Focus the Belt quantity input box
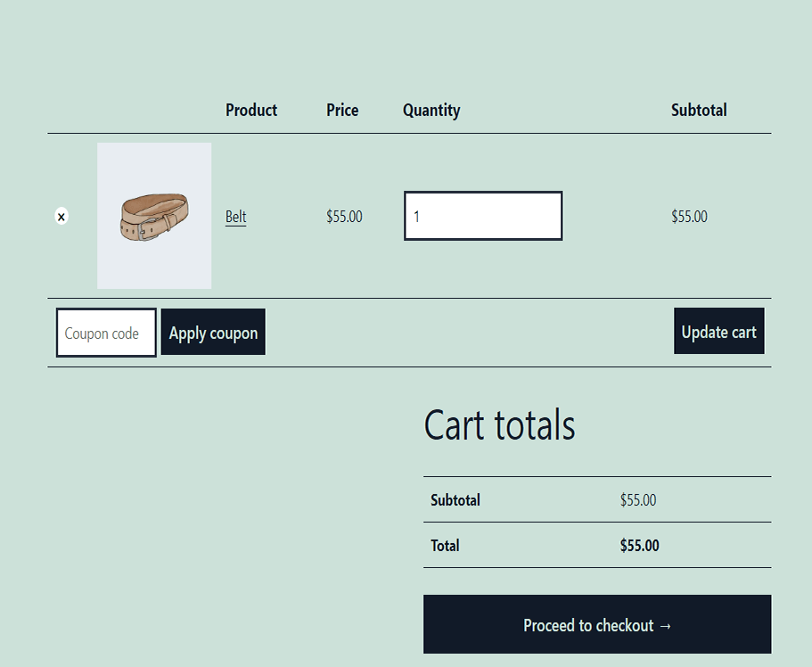The image size is (812, 667). (x=483, y=216)
